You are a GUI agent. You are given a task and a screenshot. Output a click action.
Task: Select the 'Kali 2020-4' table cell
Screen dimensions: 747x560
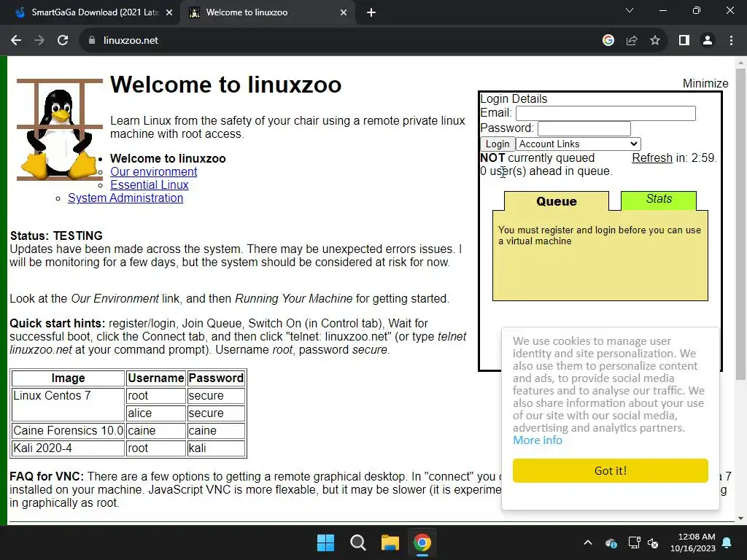68,448
